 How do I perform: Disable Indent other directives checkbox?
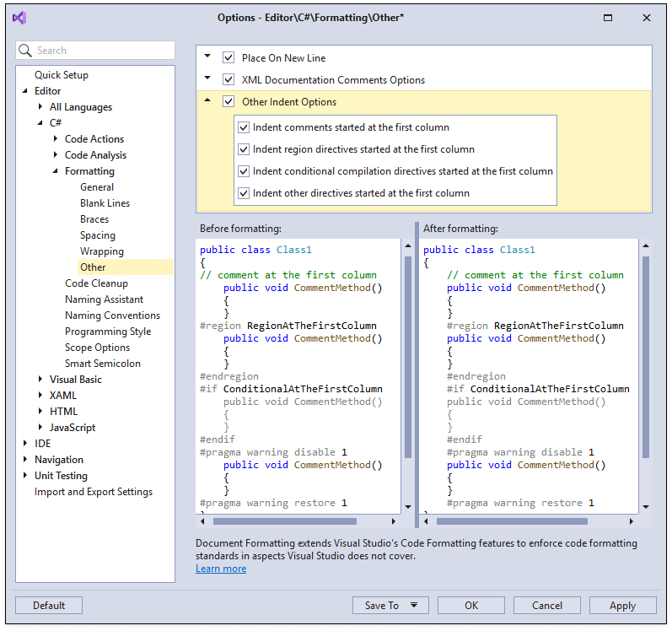click(x=244, y=193)
